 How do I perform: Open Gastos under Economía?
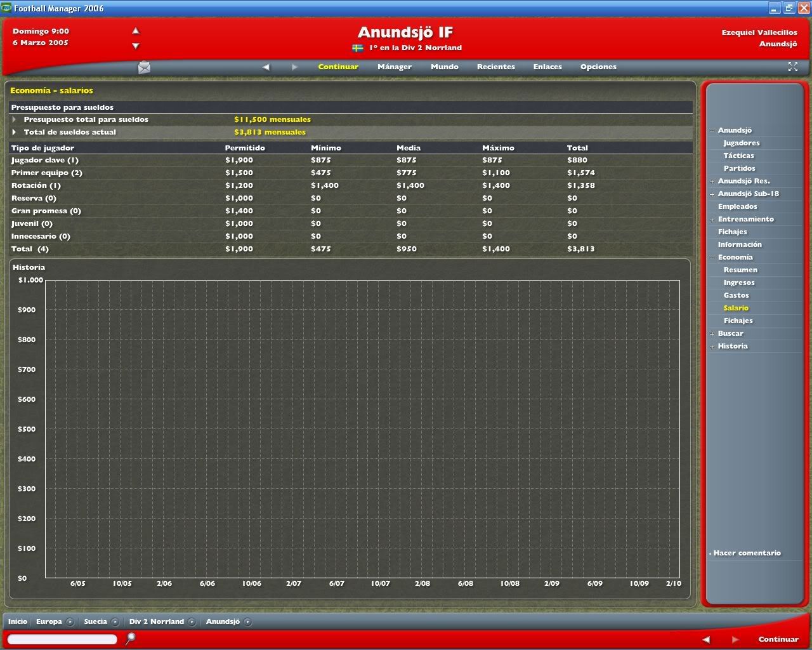[736, 295]
